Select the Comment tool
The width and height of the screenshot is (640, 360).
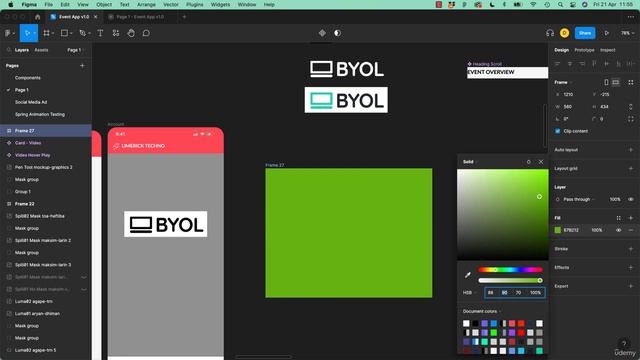pyautogui.click(x=146, y=33)
